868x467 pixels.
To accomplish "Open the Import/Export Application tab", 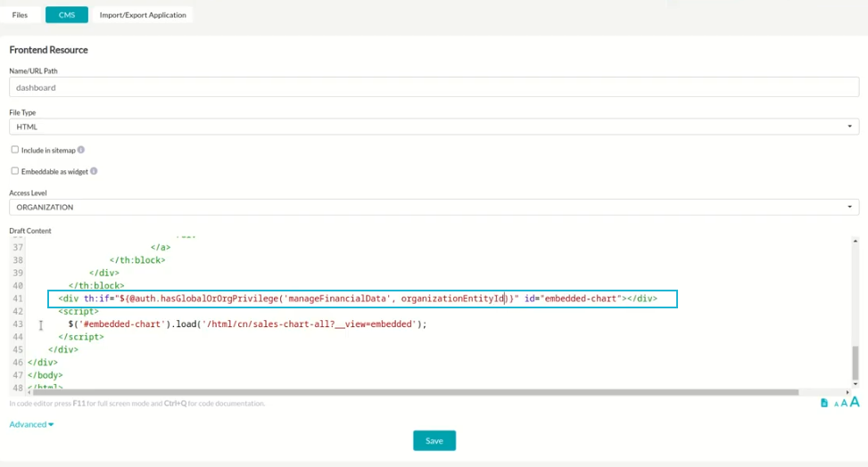I will click(x=143, y=15).
